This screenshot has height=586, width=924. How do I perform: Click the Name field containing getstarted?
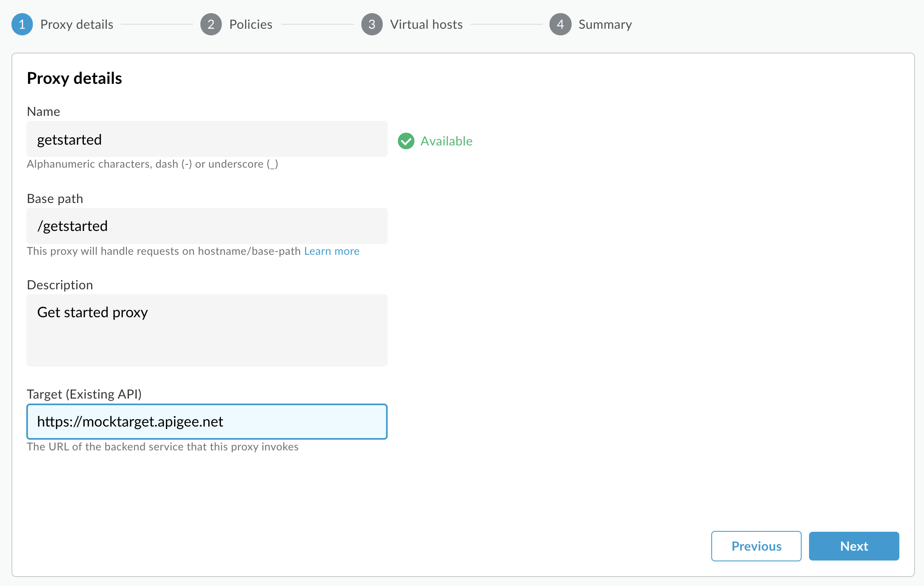tap(207, 139)
